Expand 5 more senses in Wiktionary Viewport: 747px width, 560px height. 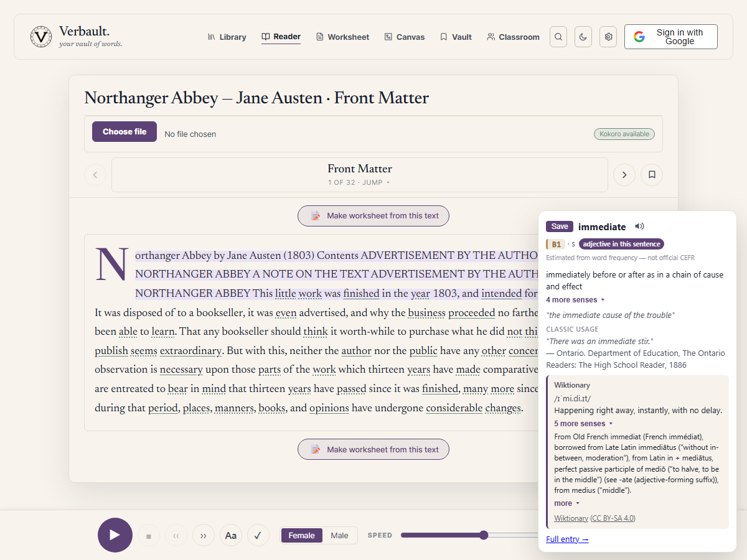(x=583, y=424)
